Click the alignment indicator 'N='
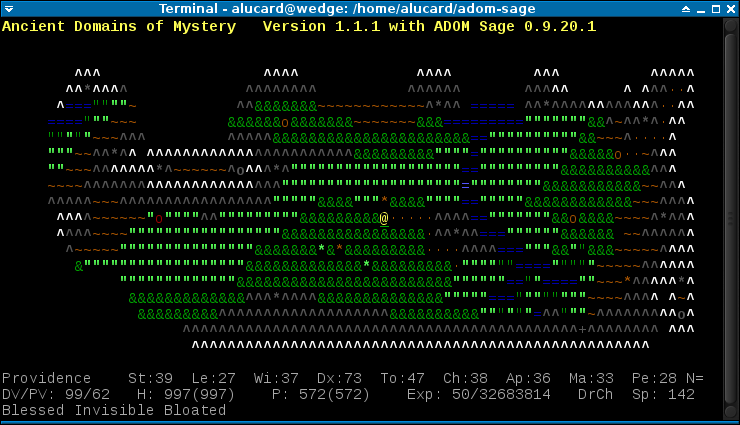This screenshot has height=425, width=740. point(695,378)
